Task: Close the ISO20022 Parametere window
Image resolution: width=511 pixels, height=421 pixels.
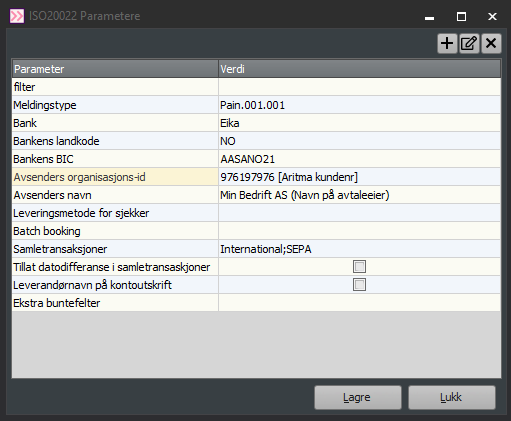Action: pos(492,16)
